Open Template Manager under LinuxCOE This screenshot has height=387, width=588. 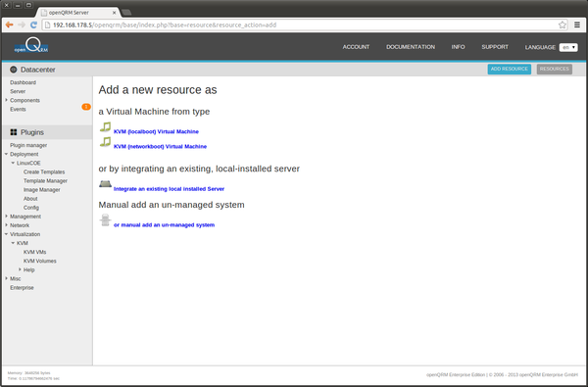point(45,180)
